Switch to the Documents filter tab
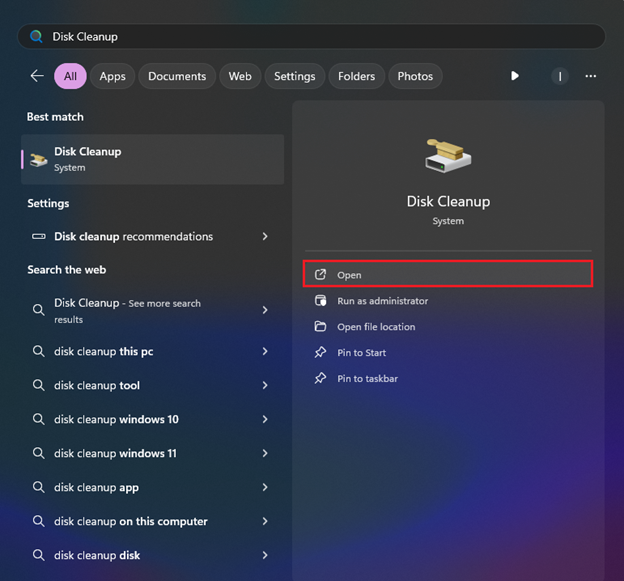Screen dimensions: 624x581 [177, 76]
